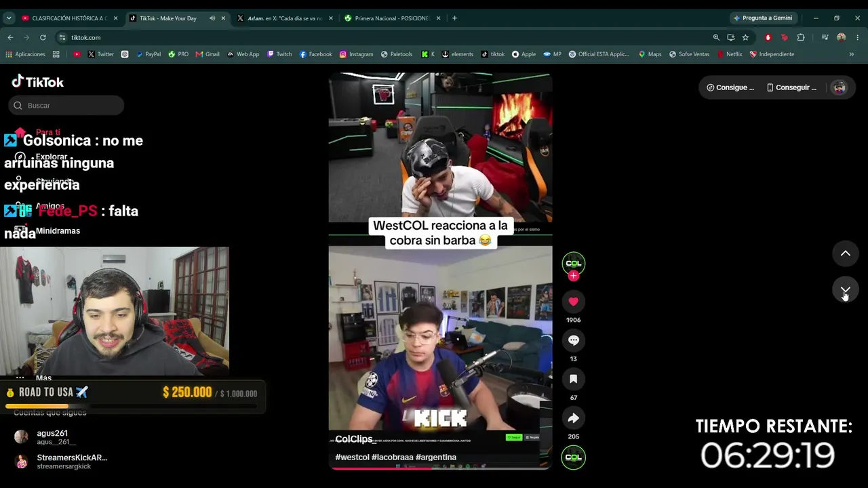This screenshot has height=488, width=868.
Task: Open profile avatar in TikTok header
Action: 840,87
